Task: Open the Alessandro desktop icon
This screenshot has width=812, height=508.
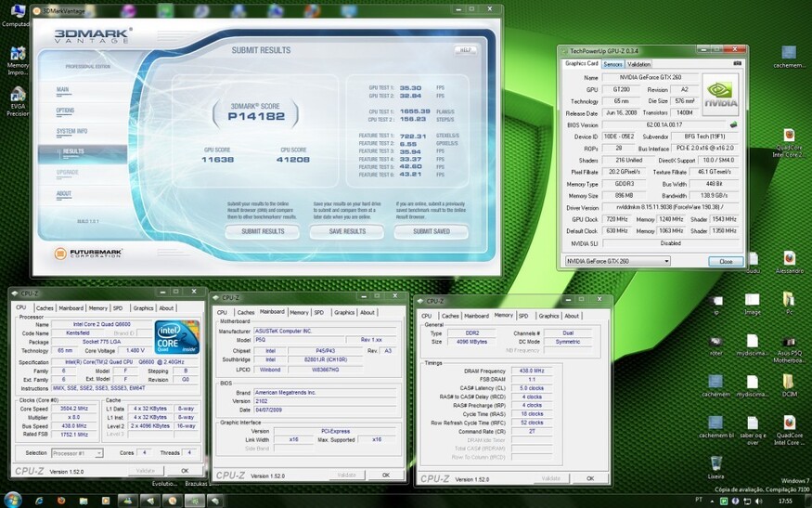Action: 789,263
